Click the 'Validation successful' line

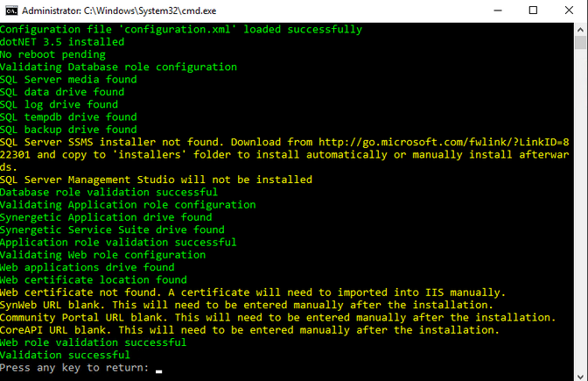65,355
